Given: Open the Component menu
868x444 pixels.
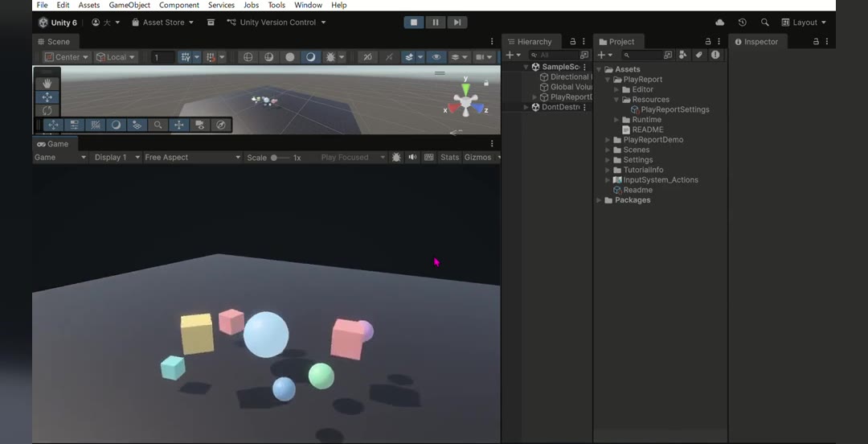Looking at the screenshot, I should (x=178, y=5).
